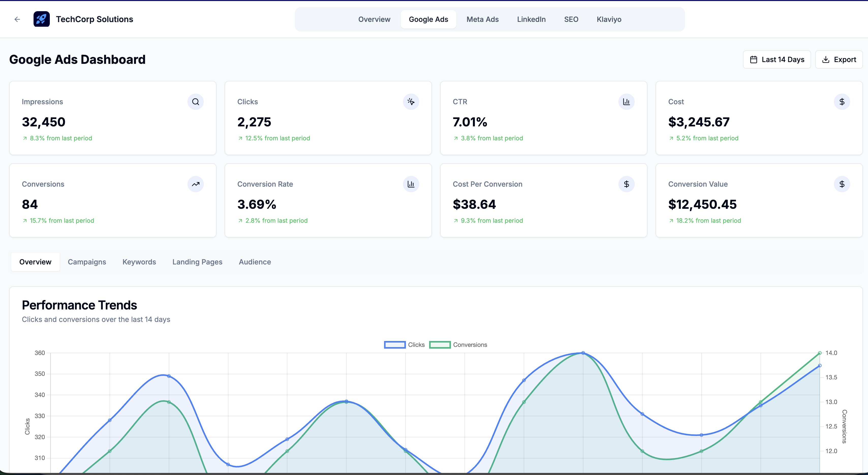Open the Audience tab
This screenshot has width=868, height=475.
point(255,262)
